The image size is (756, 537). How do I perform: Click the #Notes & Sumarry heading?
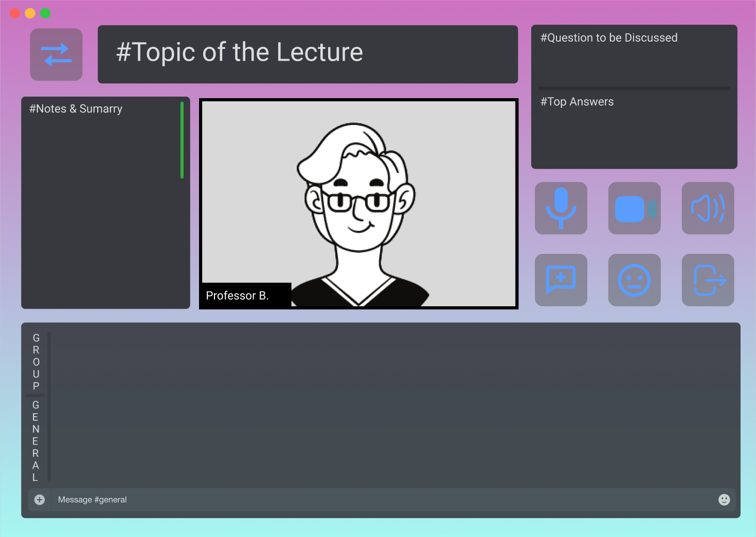pyautogui.click(x=76, y=108)
